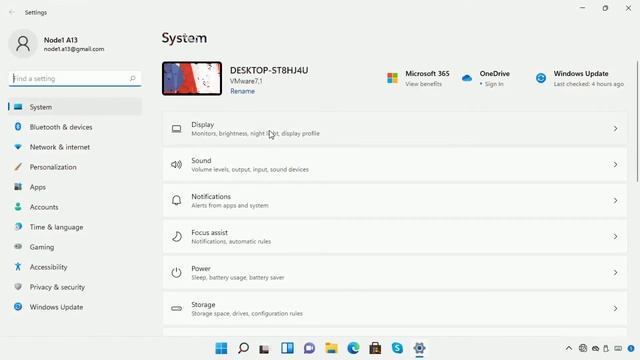The height and width of the screenshot is (360, 640).
Task: Open Time & language section
Action: (x=75, y=227)
